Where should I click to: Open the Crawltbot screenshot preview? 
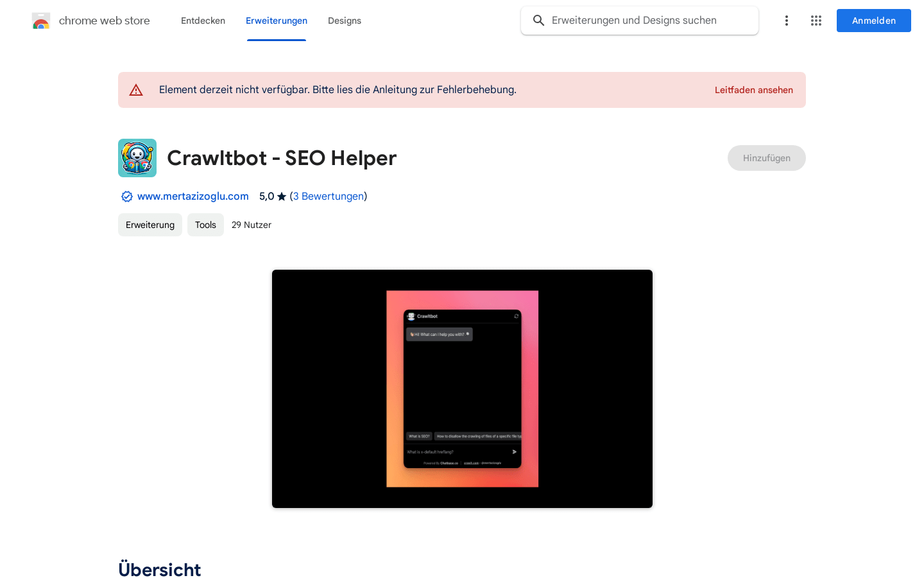click(462, 389)
